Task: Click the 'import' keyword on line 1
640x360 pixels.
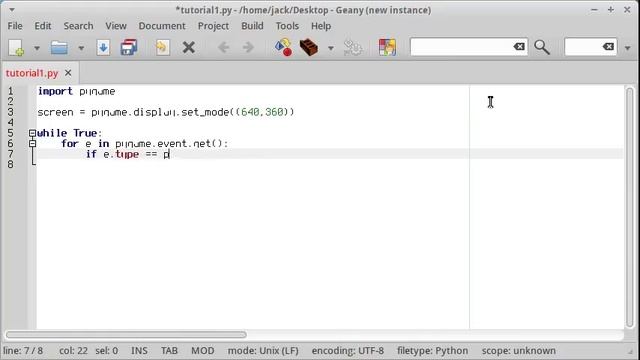Action: (x=55, y=91)
